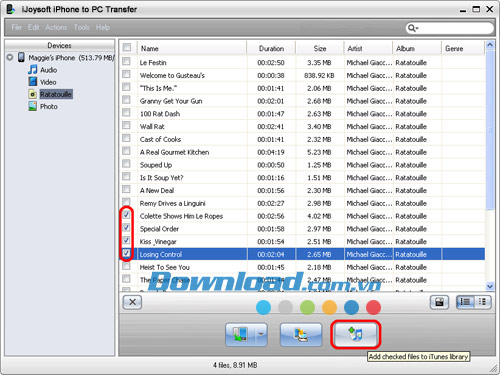Select the "This Is Me." track row
This screenshot has height=375, width=500.
point(302,88)
